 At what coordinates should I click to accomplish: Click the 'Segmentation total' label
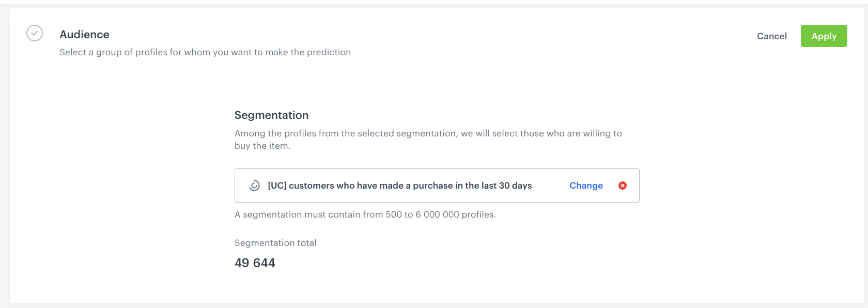click(275, 243)
